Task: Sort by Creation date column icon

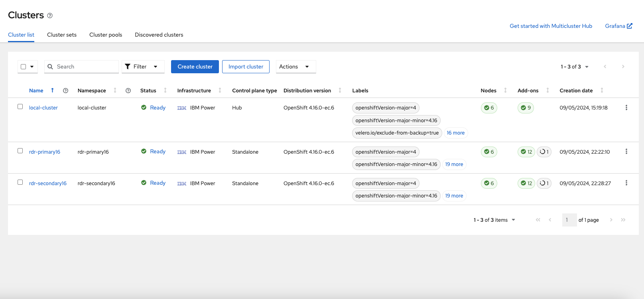Action: 602,91
